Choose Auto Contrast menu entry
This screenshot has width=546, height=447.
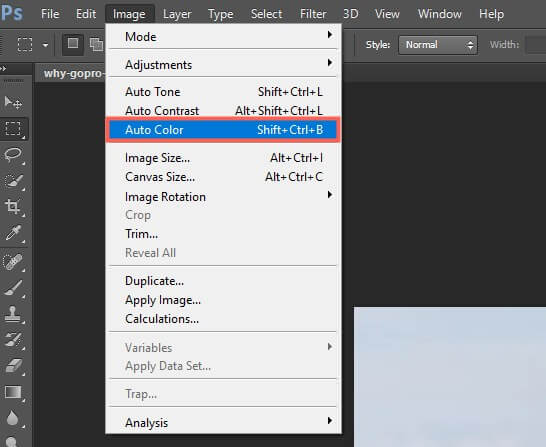[x=223, y=111]
